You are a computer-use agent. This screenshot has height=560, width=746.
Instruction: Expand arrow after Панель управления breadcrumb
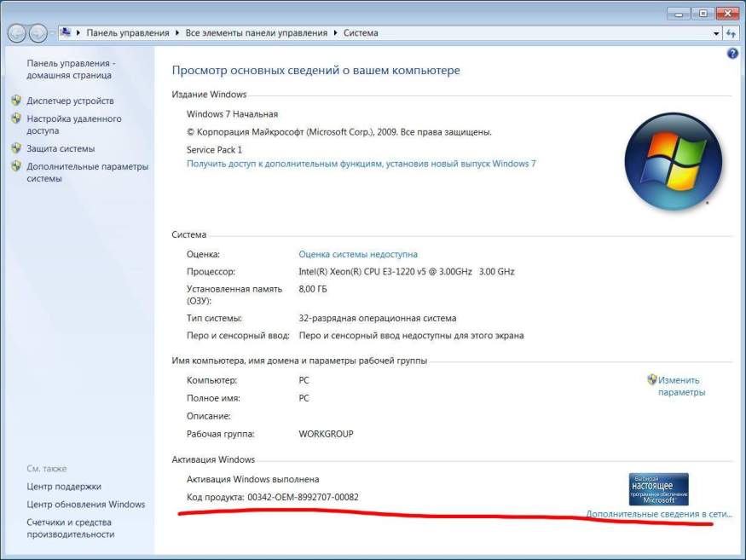click(177, 33)
